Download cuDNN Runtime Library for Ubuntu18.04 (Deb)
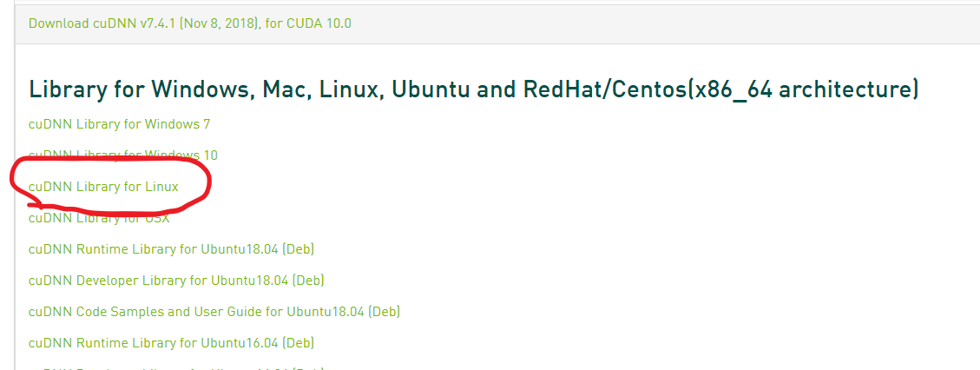Image resolution: width=980 pixels, height=370 pixels. tap(171, 248)
